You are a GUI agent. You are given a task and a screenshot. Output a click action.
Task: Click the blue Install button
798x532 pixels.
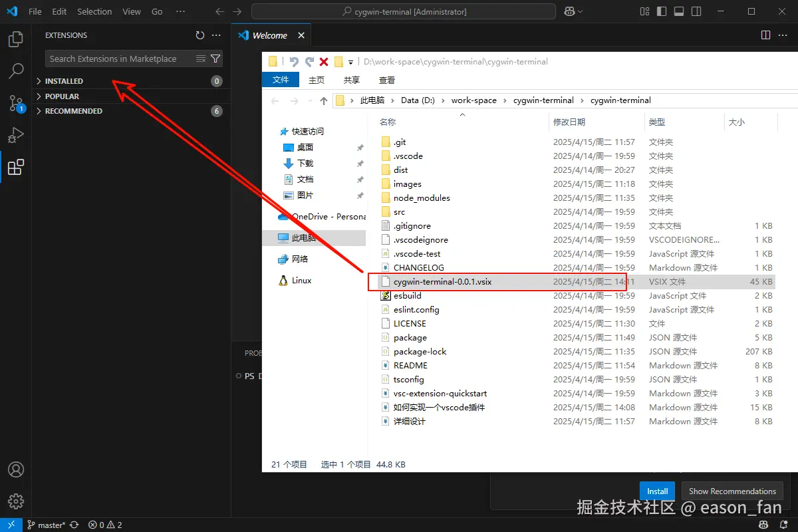point(657,491)
